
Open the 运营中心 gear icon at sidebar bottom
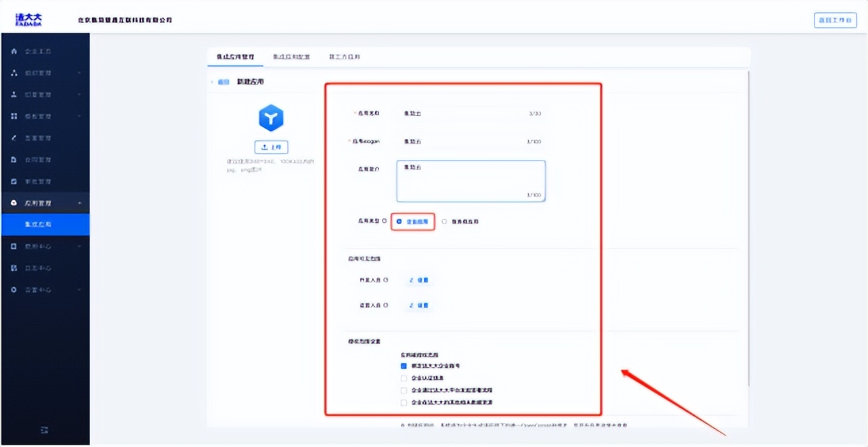point(14,289)
